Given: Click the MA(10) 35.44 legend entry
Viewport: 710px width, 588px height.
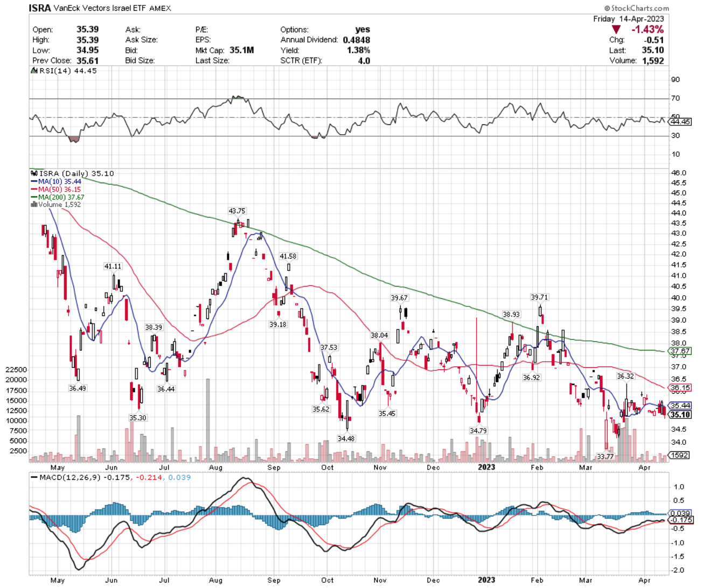Looking at the screenshot, I should coord(56,181).
